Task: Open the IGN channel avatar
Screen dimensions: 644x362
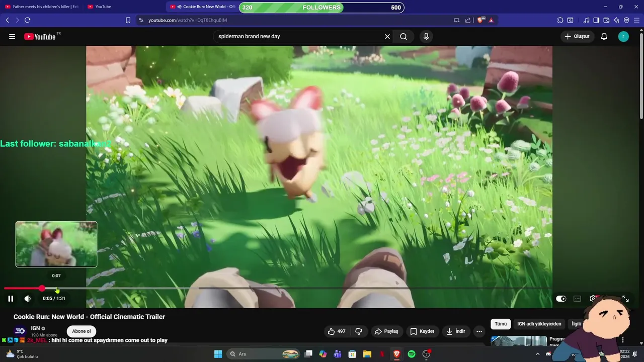Action: 20,331
